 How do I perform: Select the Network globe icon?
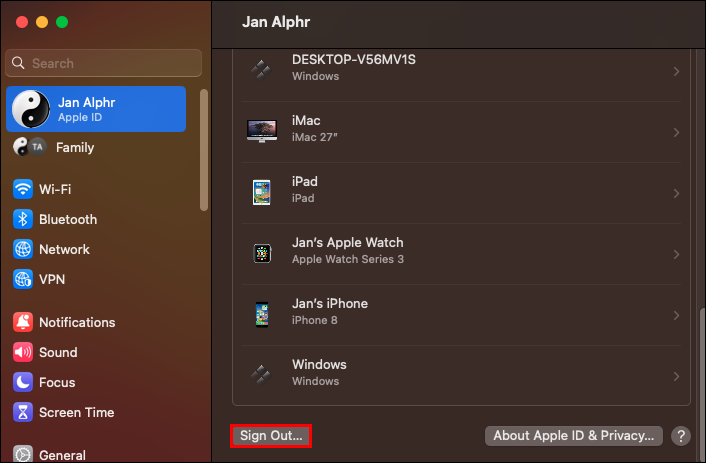tap(23, 249)
